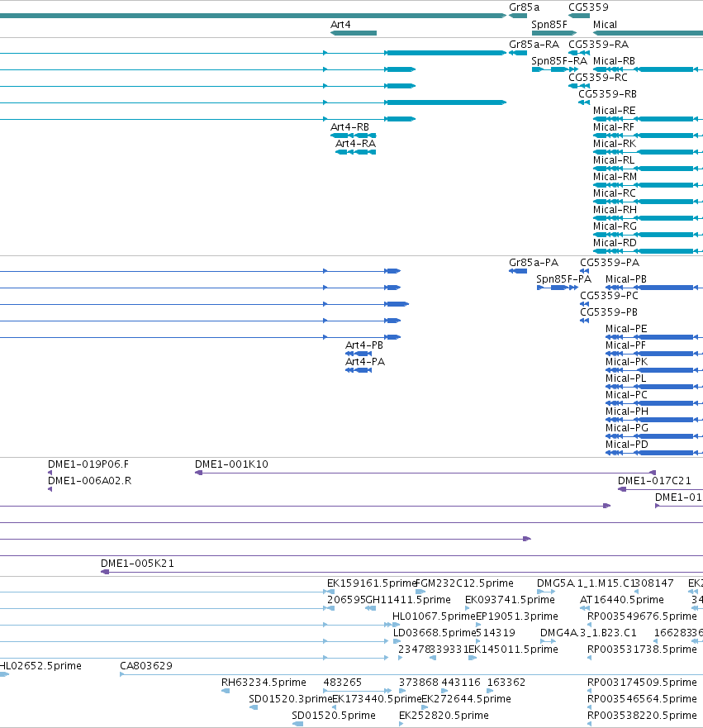703x728 pixels.
Task: Select BAC clone DME1-005K21
Action: point(401,572)
